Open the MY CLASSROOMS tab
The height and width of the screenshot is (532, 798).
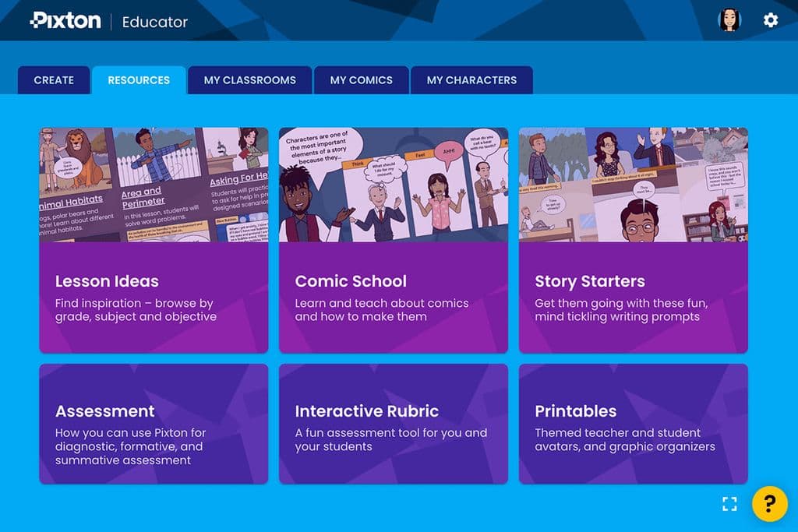(x=249, y=80)
